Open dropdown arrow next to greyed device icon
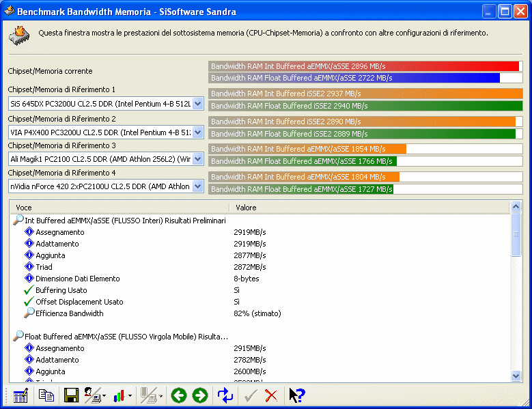The image size is (532, 409). [160, 396]
